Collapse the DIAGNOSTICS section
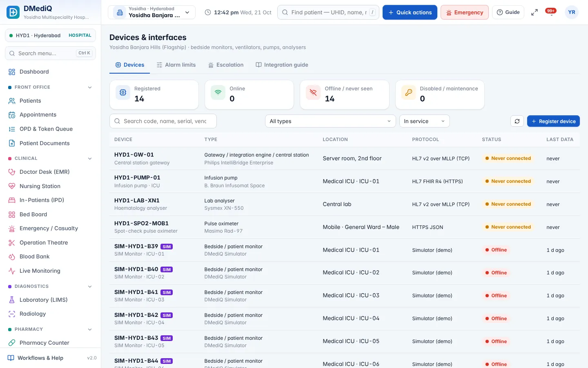The width and height of the screenshot is (588, 368). click(x=90, y=286)
